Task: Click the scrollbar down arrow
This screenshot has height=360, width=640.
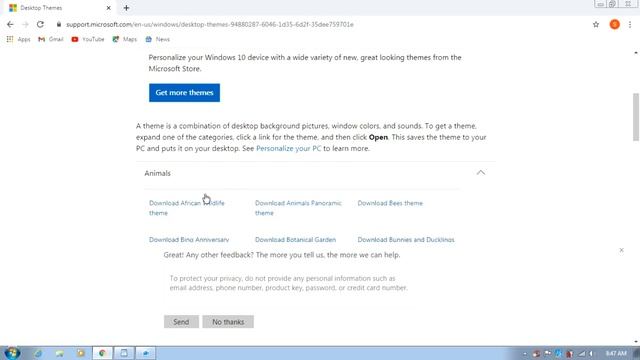Action: (x=636, y=341)
